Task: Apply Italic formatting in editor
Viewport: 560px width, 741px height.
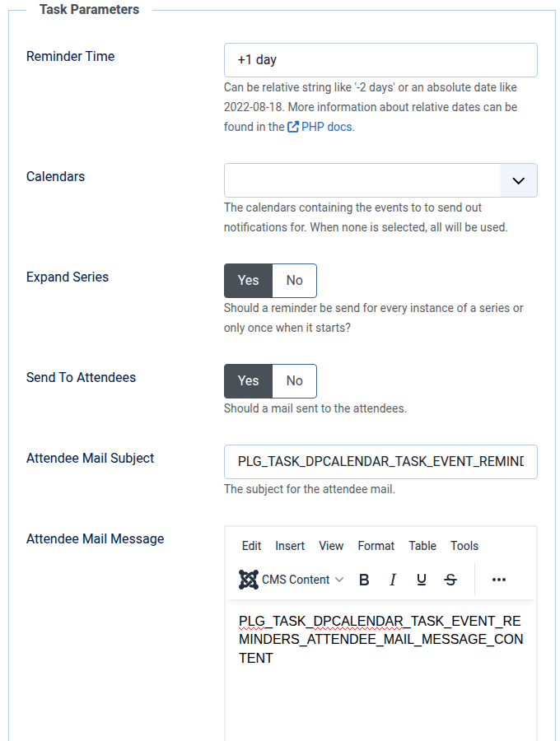Action: point(393,580)
